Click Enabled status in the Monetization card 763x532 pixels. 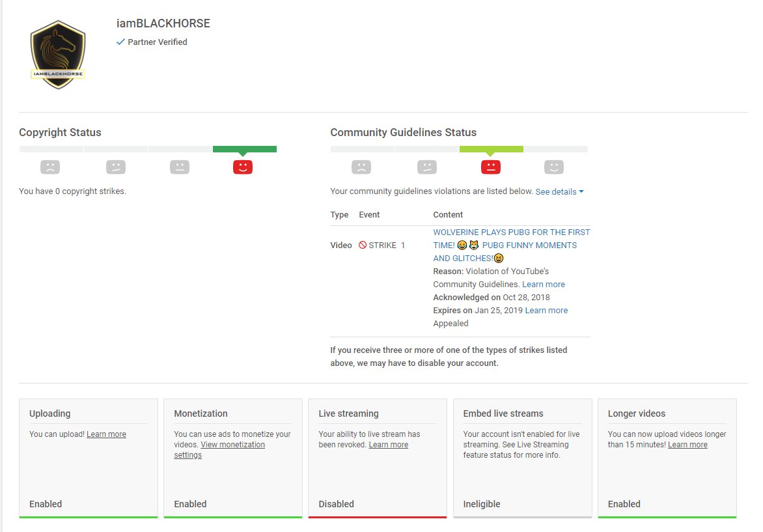[190, 504]
